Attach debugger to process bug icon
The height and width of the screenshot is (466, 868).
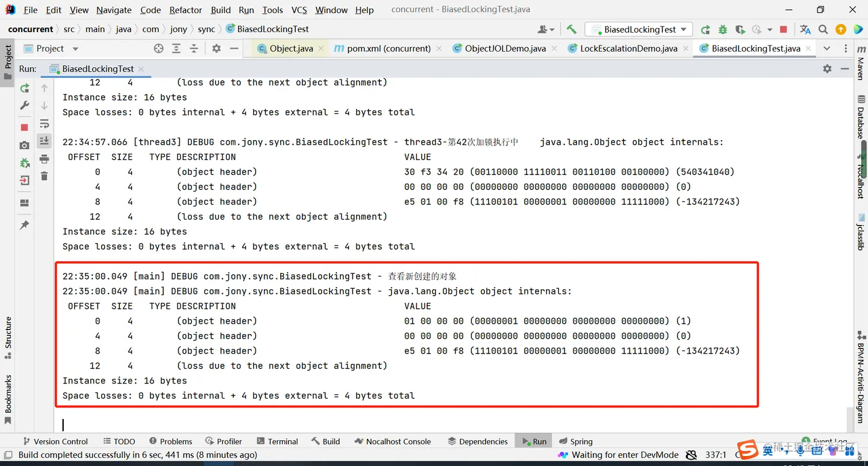point(25,164)
